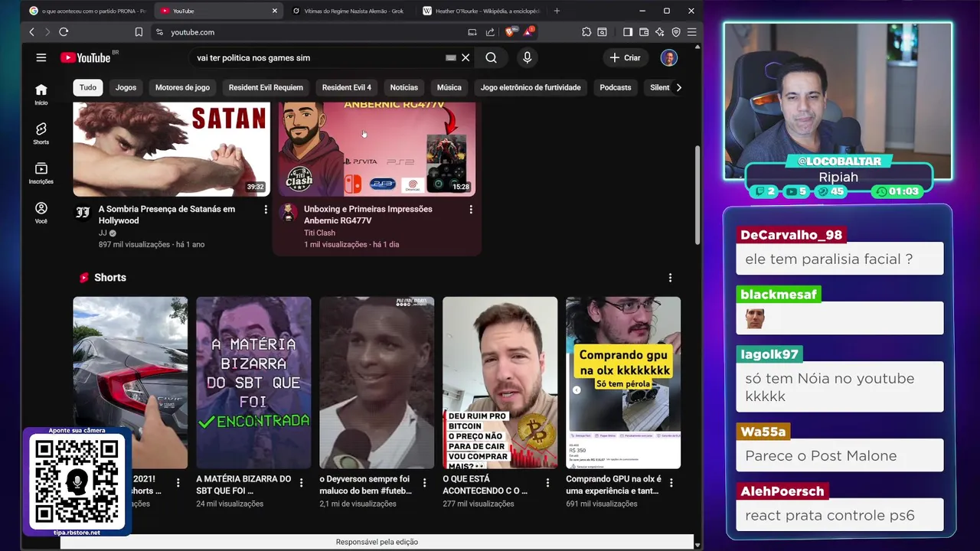Open the Brave Wallet icon
This screenshot has height=551, width=980.
(x=644, y=32)
